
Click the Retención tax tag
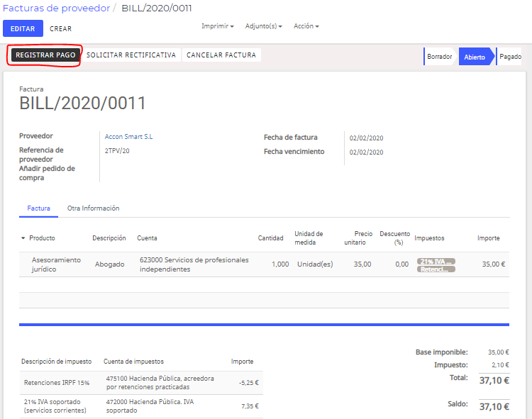436,269
